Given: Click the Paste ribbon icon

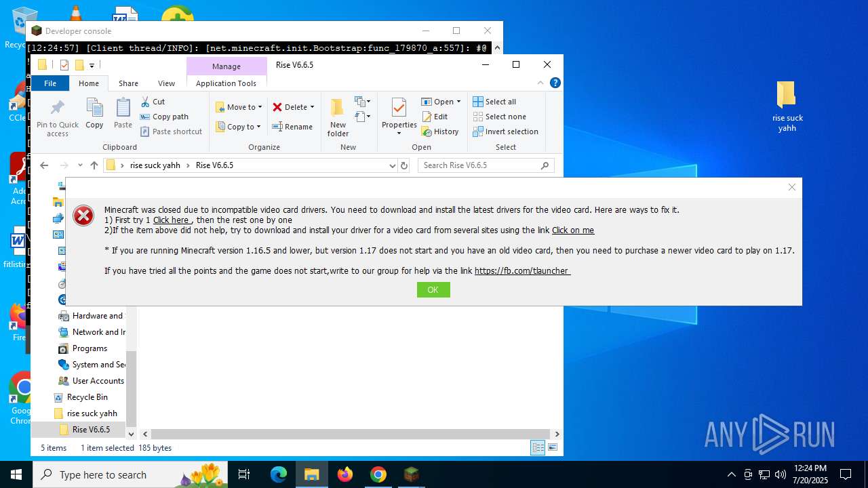Looking at the screenshot, I should [x=123, y=113].
